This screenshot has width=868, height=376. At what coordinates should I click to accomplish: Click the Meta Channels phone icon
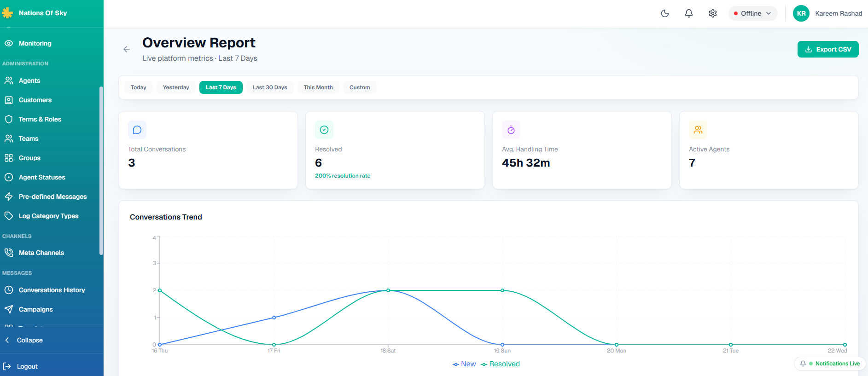coord(9,253)
